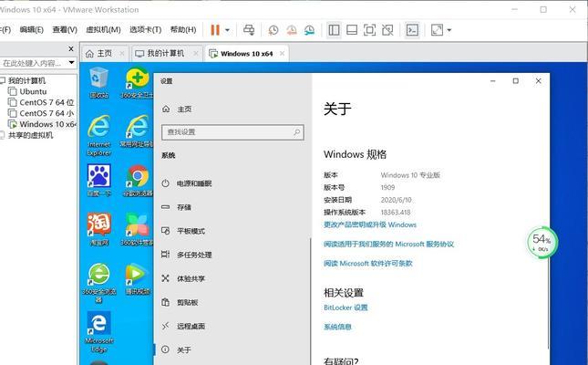Open the 选项卡(T) menu

pos(145,30)
